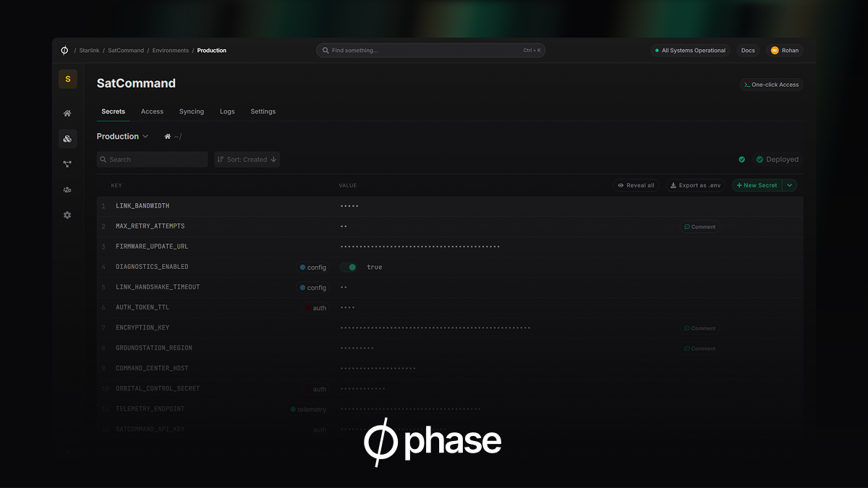Open the Sort: Created dropdown

pyautogui.click(x=246, y=159)
